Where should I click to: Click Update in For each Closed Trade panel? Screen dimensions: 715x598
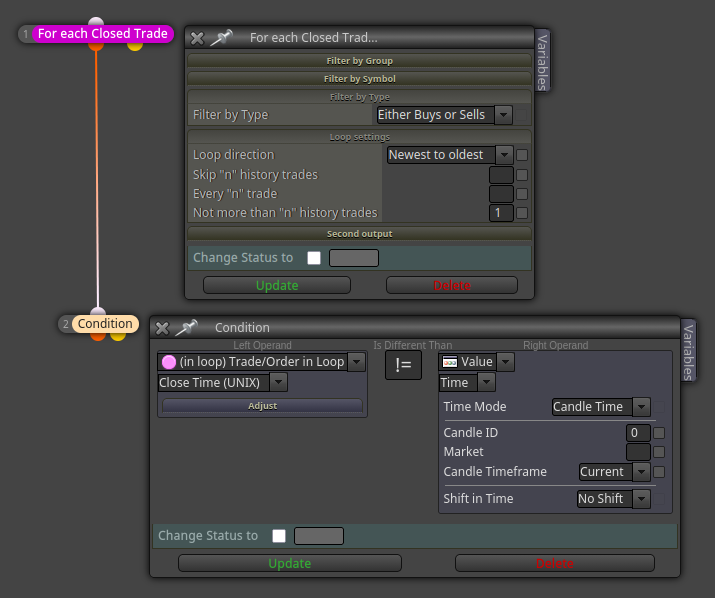tap(277, 286)
